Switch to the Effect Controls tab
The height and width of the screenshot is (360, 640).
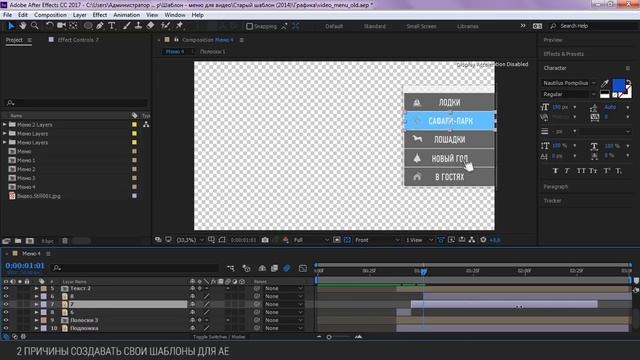click(x=78, y=40)
